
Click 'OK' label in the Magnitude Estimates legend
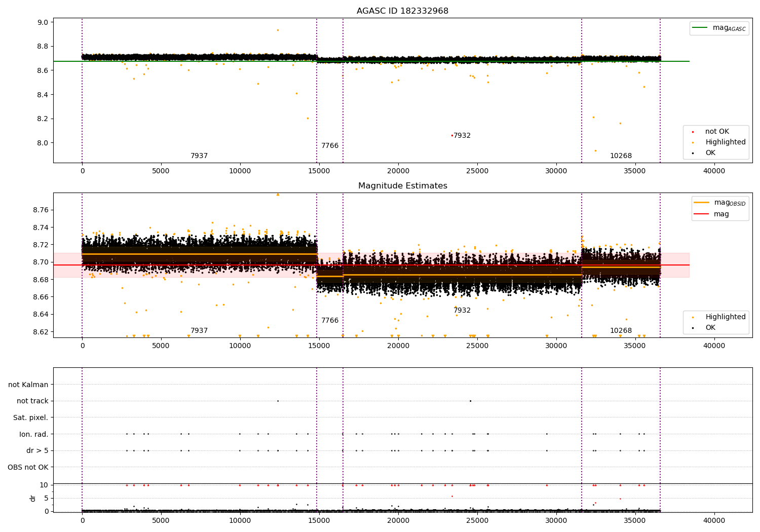click(x=710, y=327)
